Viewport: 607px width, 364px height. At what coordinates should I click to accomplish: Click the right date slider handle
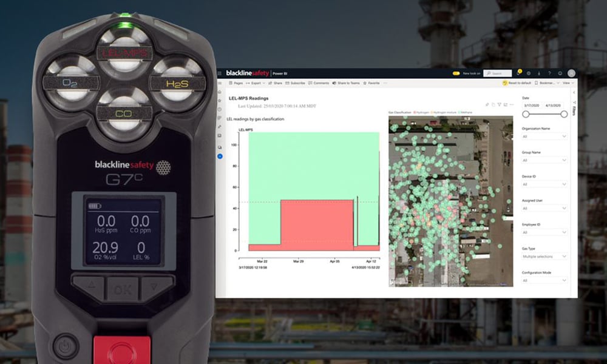[564, 114]
